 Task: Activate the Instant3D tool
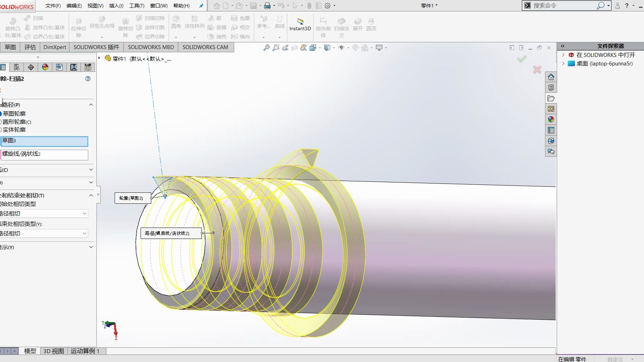300,25
